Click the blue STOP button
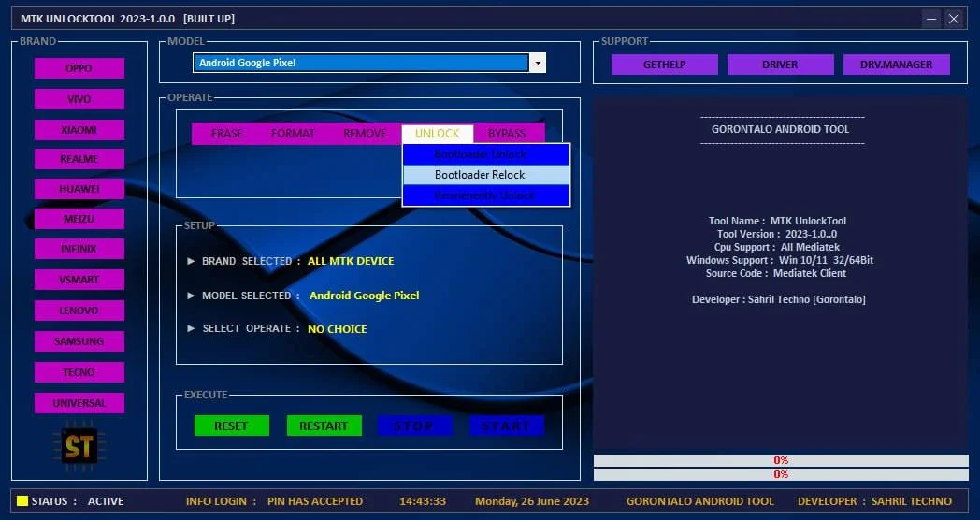980x520 pixels. [414, 426]
